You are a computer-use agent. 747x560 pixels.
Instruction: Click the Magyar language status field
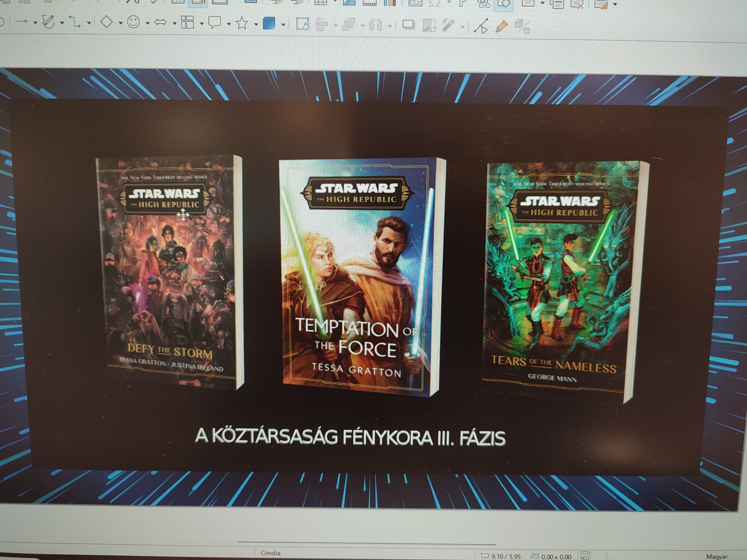tap(717, 556)
